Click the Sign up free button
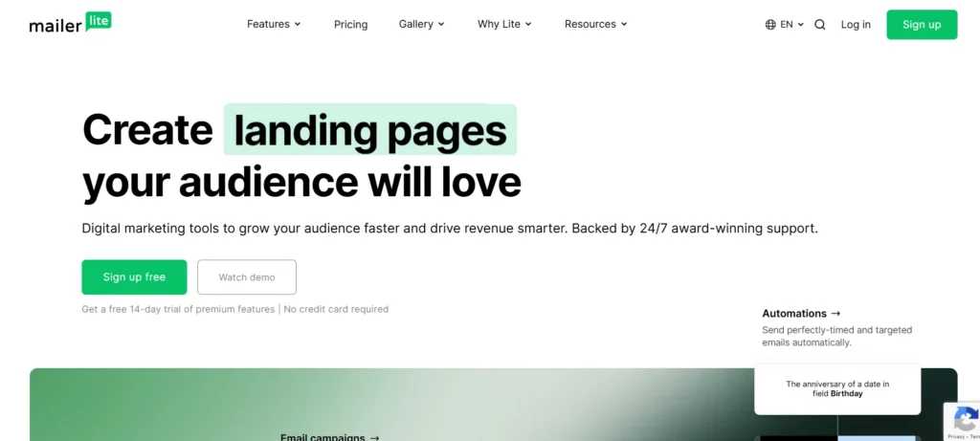This screenshot has height=441, width=980. point(134,277)
